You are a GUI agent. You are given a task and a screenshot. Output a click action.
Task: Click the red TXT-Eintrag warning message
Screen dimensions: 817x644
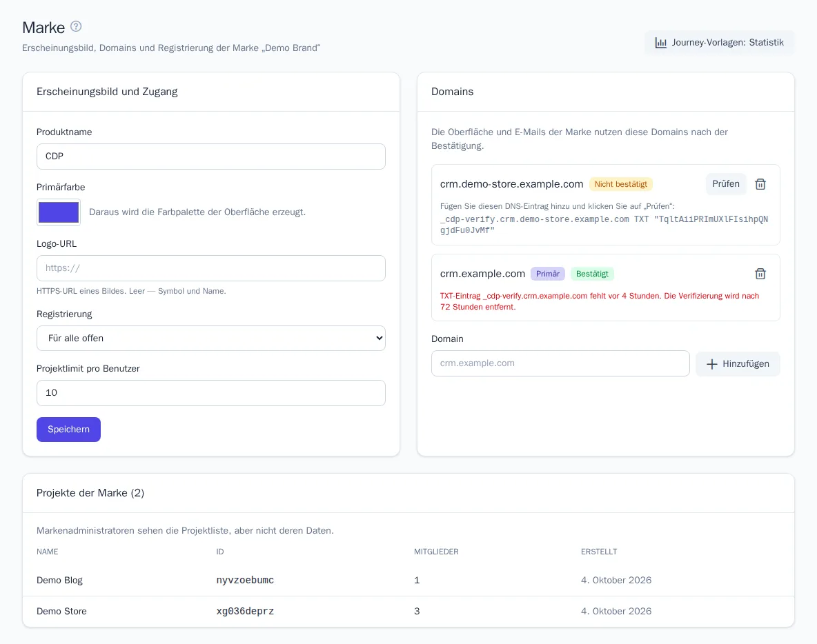(x=599, y=301)
